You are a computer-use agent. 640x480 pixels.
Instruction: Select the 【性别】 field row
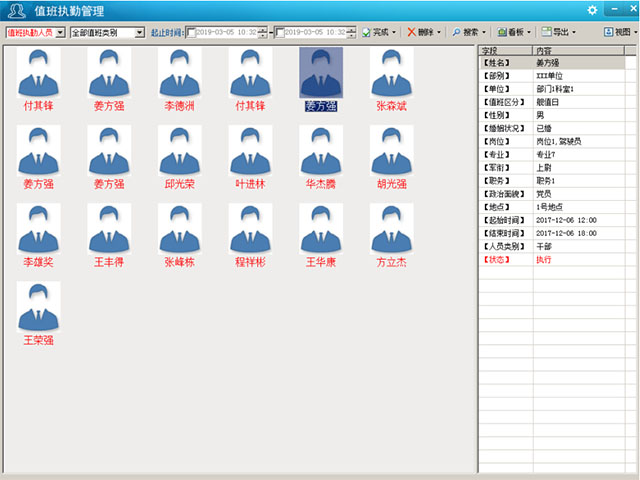tap(552, 115)
